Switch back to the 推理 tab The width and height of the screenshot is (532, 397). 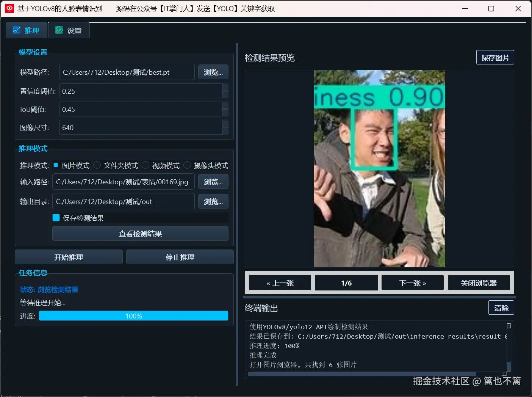click(x=26, y=30)
